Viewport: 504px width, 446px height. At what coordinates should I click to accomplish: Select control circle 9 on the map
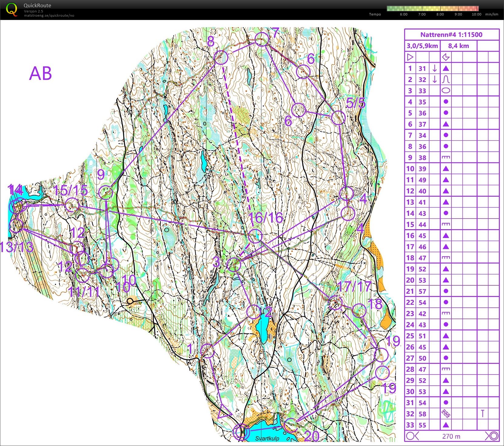[106, 192]
